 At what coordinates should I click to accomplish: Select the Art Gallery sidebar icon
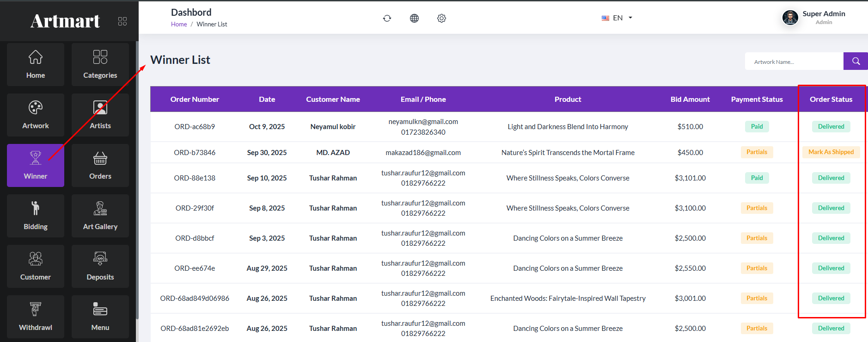[100, 216]
